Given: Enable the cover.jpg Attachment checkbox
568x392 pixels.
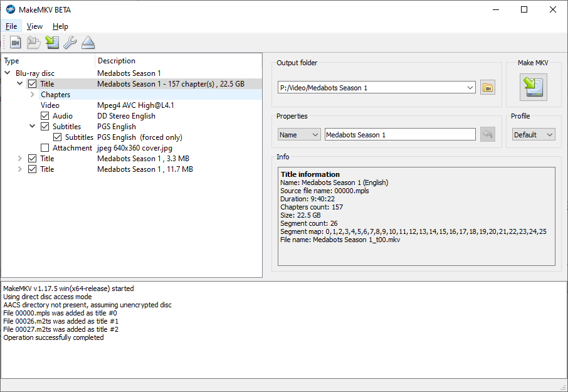Looking at the screenshot, I should (45, 148).
